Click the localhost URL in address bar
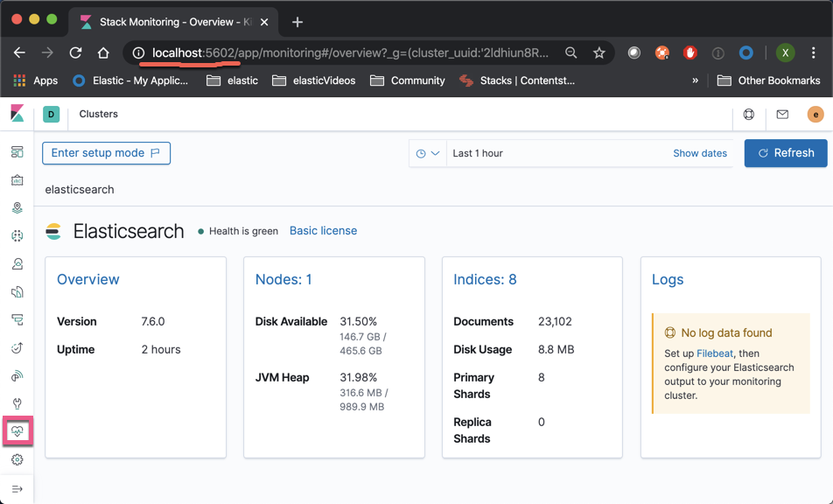 [x=350, y=52]
